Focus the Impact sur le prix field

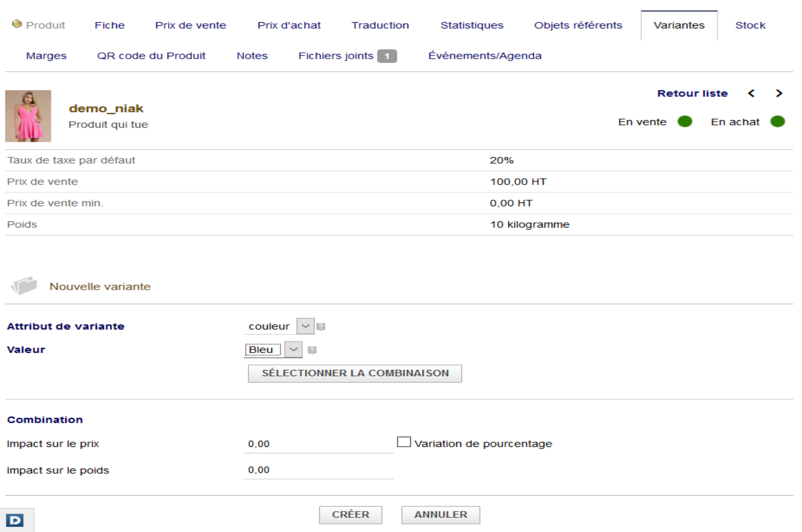pos(318,444)
